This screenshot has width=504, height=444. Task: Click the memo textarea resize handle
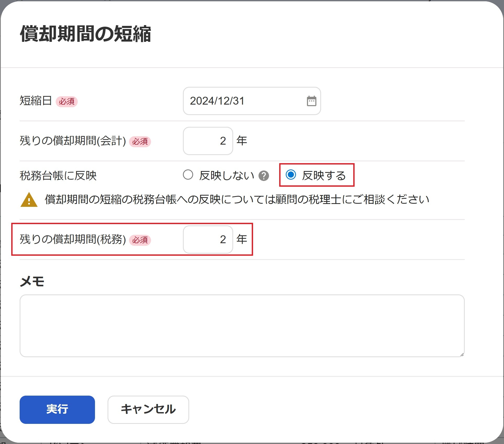[462, 355]
